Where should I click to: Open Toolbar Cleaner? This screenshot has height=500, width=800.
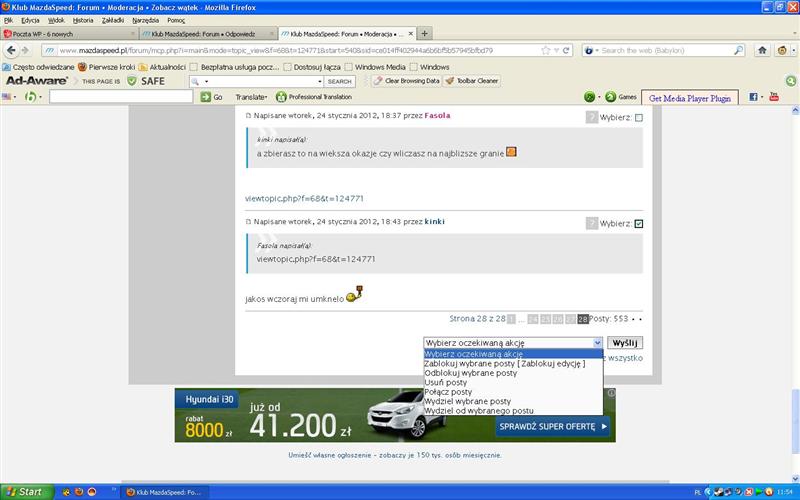pos(472,81)
